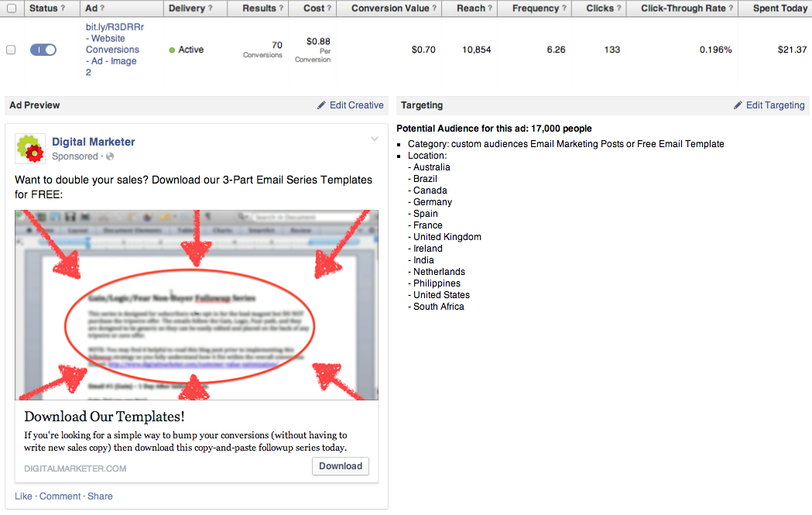Tick the select-all checkbox in table header
This screenshot has height=515, width=812.
click(x=12, y=9)
